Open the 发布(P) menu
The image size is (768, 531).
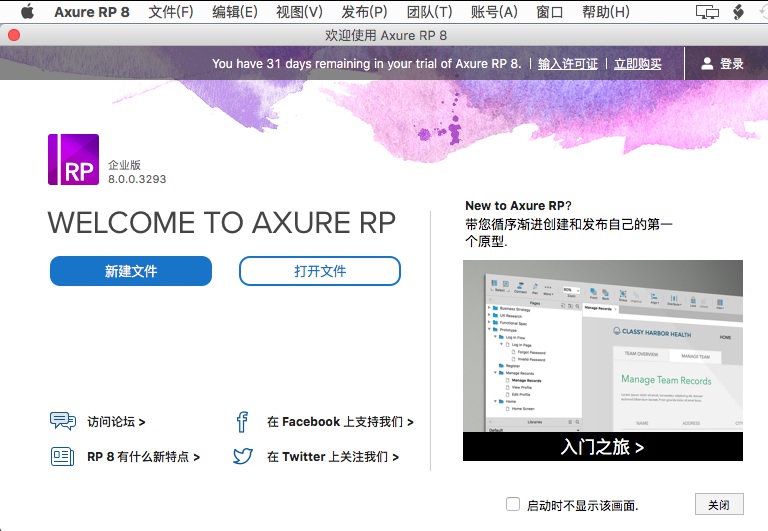pyautogui.click(x=364, y=12)
